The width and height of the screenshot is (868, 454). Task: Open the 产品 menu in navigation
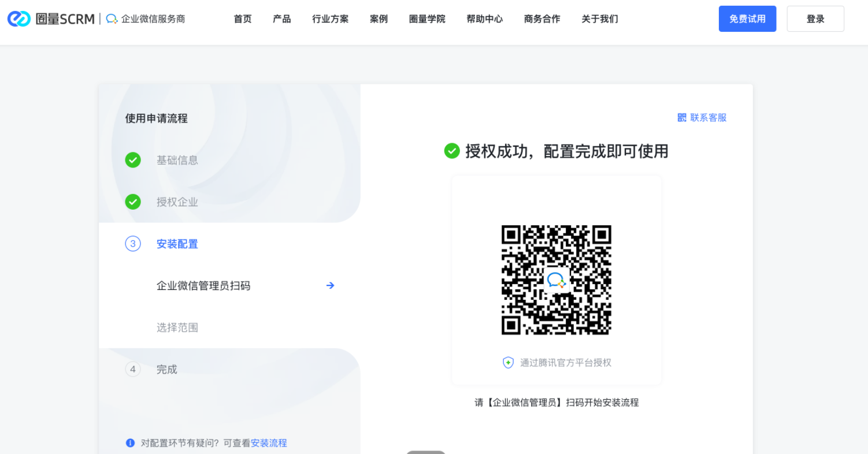click(281, 19)
